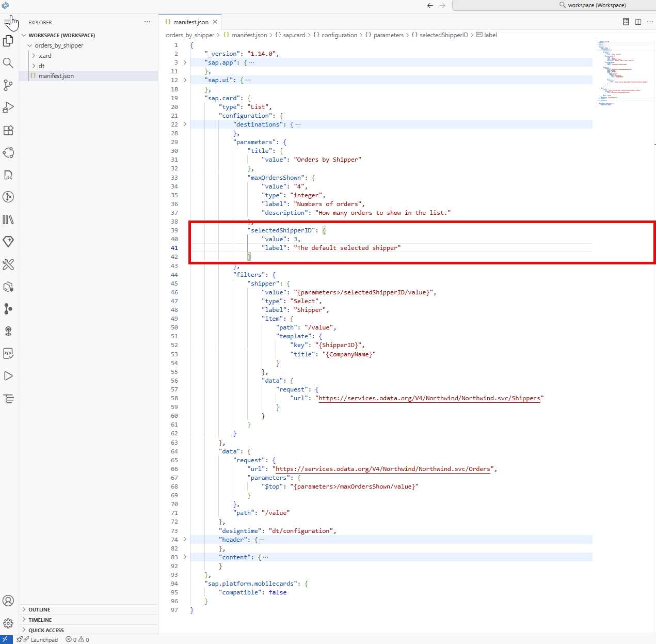Open Explorer Views and More Actions ellipsis
The width and height of the screenshot is (656, 644).
point(148,22)
